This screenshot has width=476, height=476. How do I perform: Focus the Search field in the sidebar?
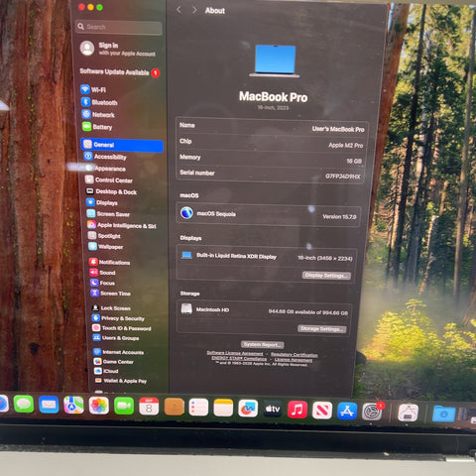119,27
